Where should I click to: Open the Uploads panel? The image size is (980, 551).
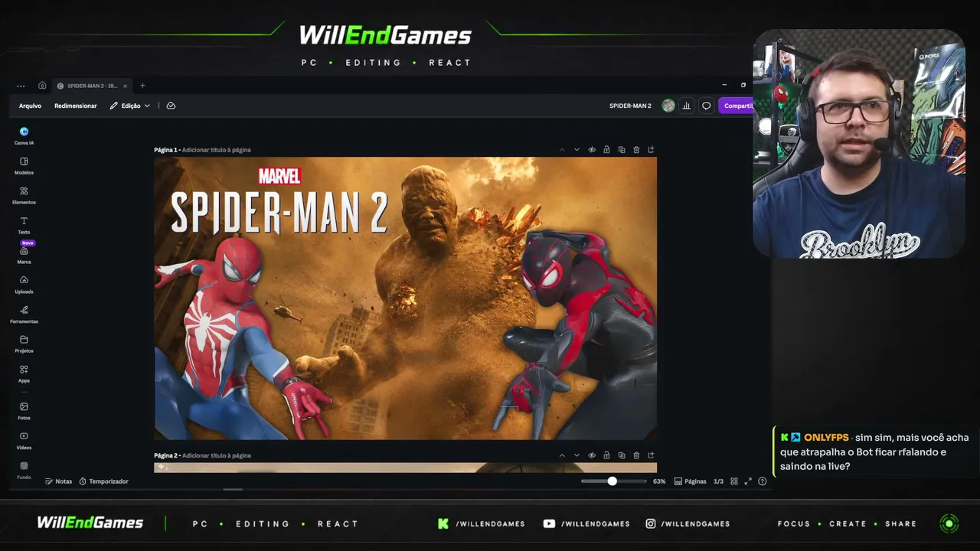tap(24, 285)
